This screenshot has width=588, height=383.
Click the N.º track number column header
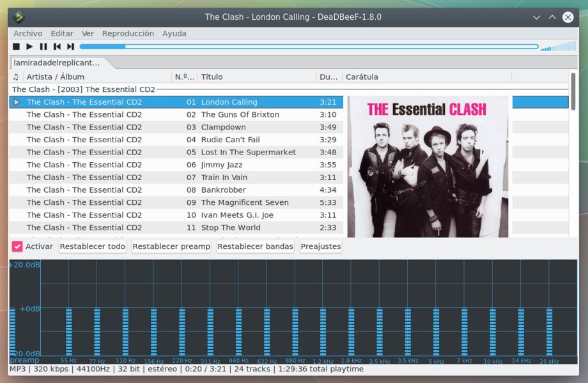pyautogui.click(x=185, y=77)
